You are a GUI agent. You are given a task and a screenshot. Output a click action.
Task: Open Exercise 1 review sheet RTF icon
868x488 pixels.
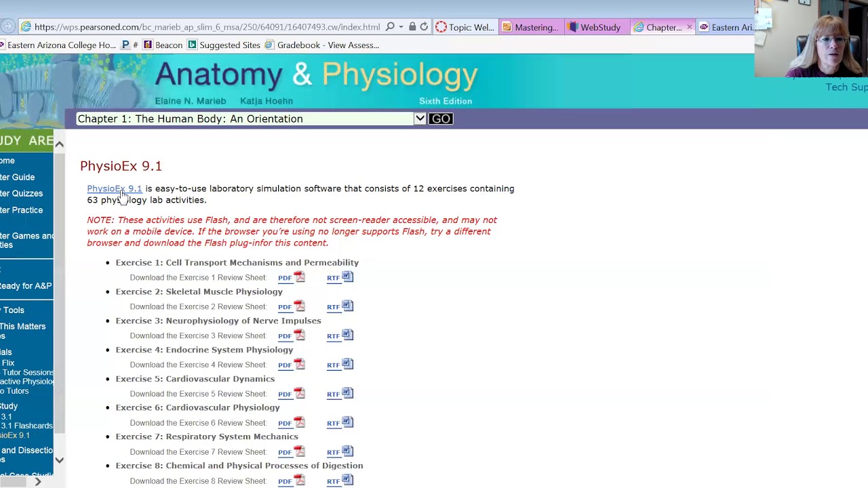click(x=347, y=277)
